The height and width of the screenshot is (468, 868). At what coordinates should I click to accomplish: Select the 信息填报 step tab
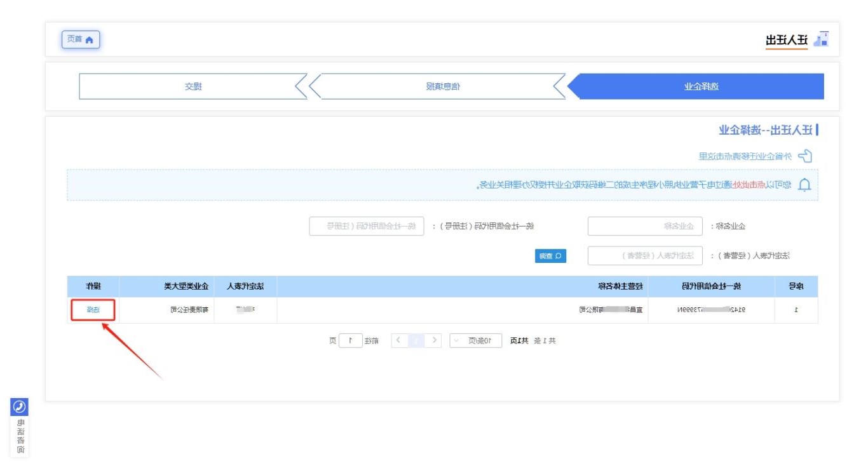coord(443,86)
